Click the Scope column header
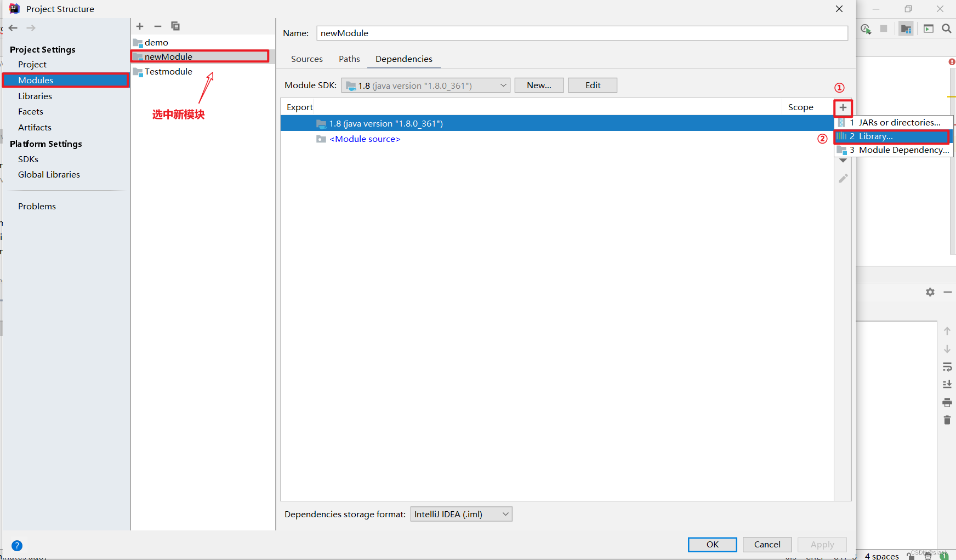This screenshot has height=560, width=956. pos(800,107)
